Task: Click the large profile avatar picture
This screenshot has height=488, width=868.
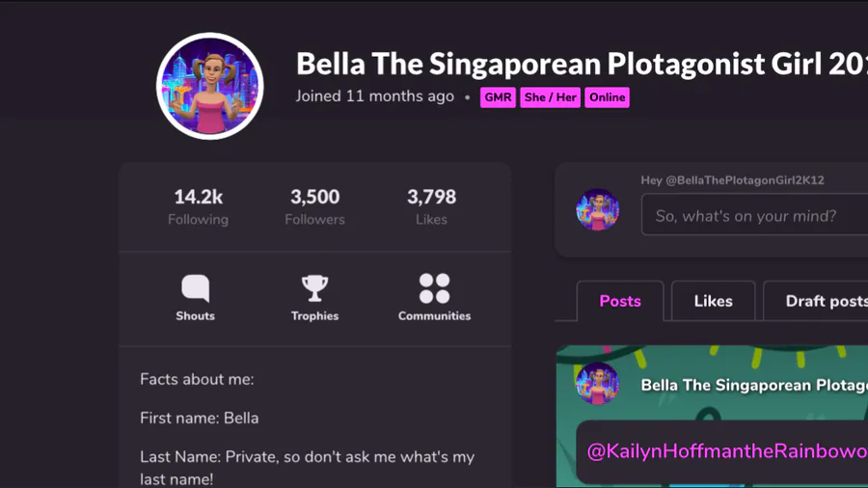Action: [210, 86]
